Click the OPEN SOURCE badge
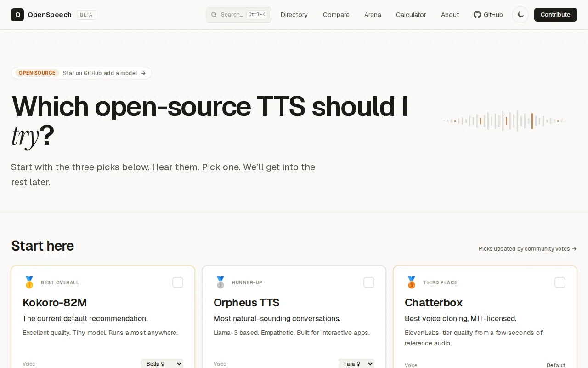The width and height of the screenshot is (588, 368). click(x=37, y=73)
